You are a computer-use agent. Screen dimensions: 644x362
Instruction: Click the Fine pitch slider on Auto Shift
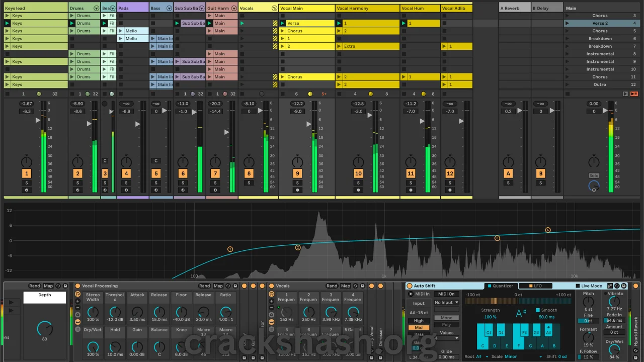coord(588,321)
